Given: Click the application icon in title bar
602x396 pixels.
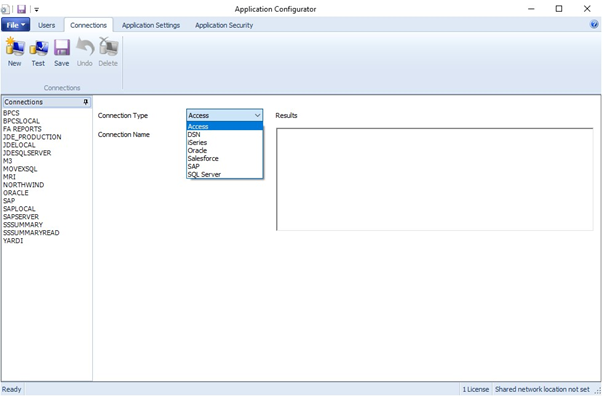Looking at the screenshot, I should (x=5, y=9).
